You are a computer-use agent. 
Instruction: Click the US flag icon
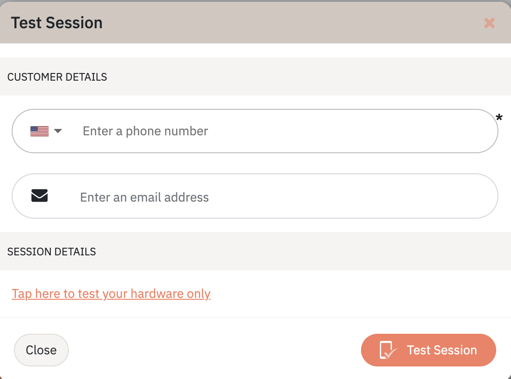[x=39, y=131]
